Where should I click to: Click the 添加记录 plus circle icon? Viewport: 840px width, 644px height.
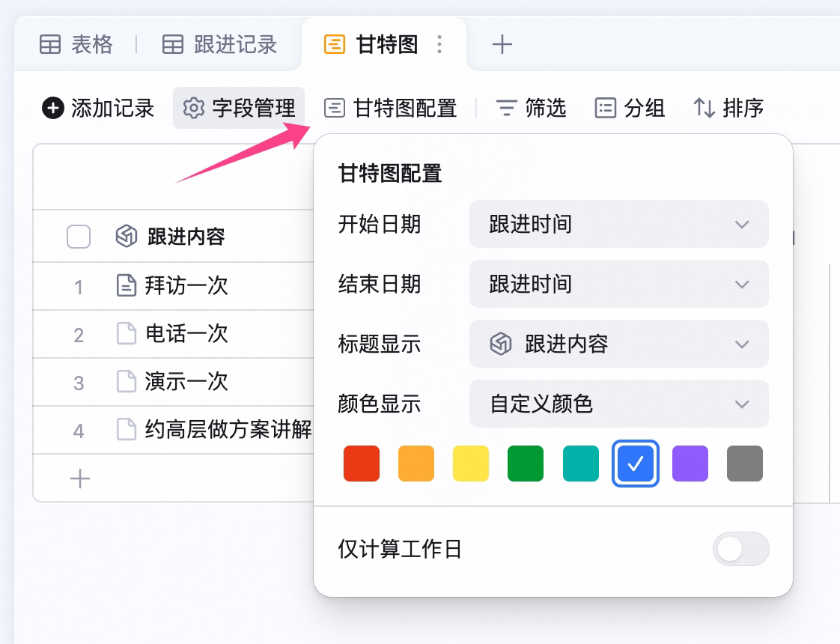click(53, 108)
